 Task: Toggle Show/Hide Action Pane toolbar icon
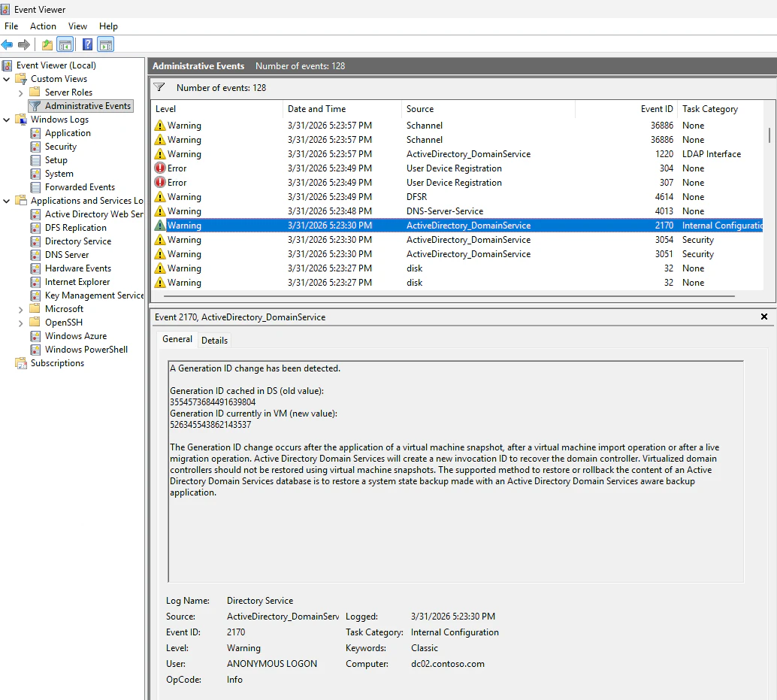coord(105,44)
